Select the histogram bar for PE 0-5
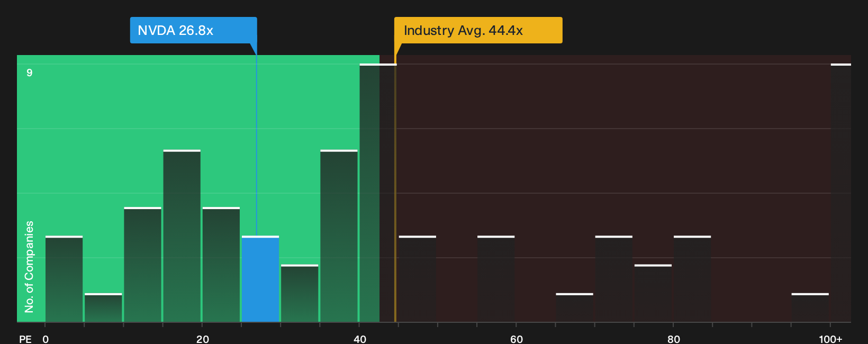Screen dimensions: 868x344 [x=64, y=279]
